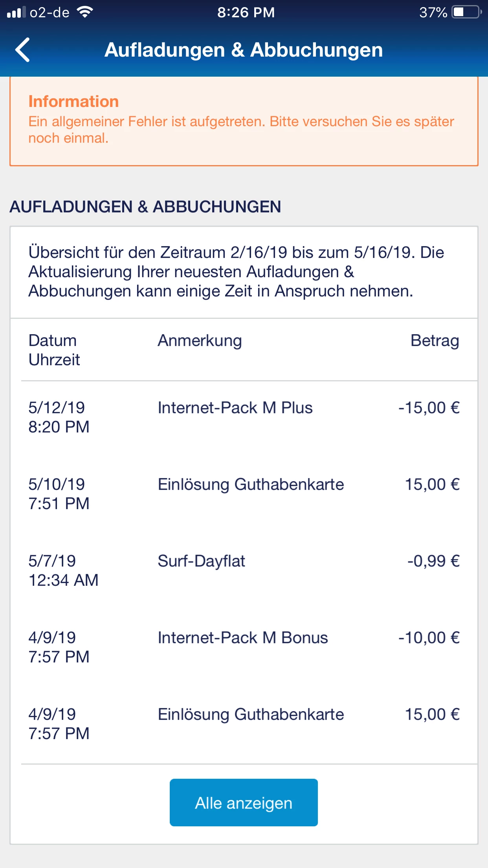
Task: Tap the -0,99 € amount
Action: point(433,561)
